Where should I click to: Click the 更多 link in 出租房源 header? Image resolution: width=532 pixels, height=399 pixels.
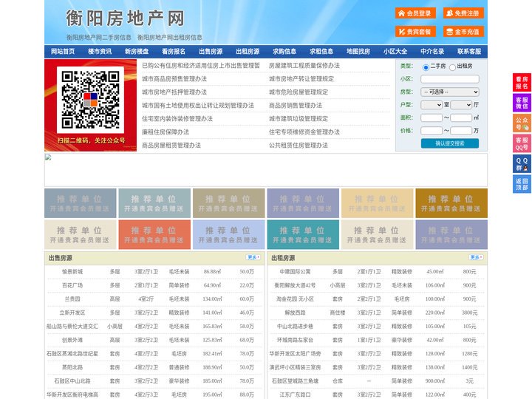click(x=476, y=258)
